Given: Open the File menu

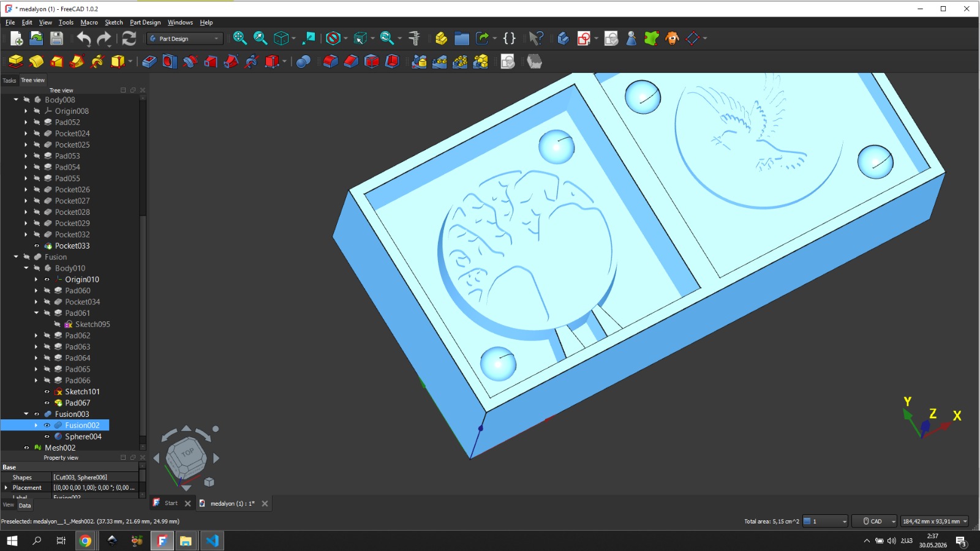Looking at the screenshot, I should coord(10,23).
